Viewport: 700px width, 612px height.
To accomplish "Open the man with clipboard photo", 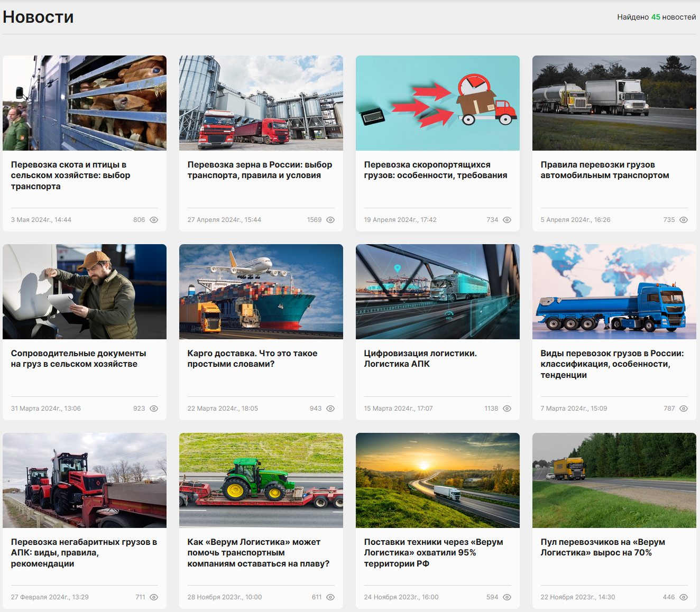I will (x=85, y=292).
